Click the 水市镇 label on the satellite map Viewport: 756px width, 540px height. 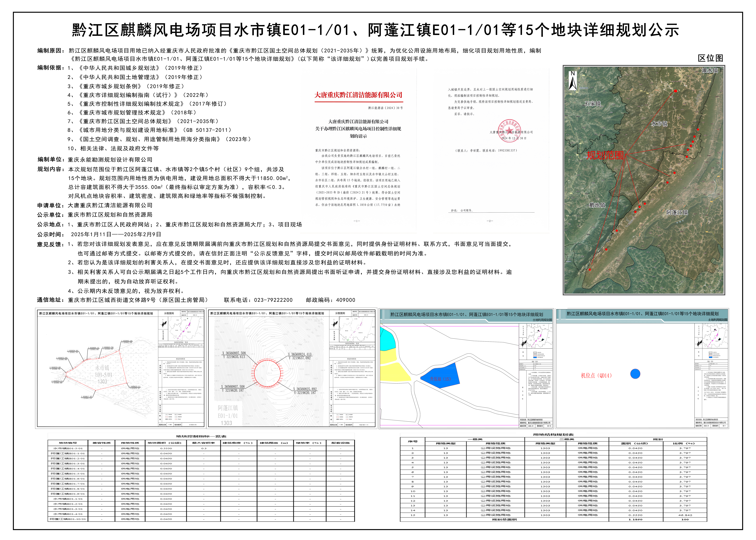tap(659, 124)
